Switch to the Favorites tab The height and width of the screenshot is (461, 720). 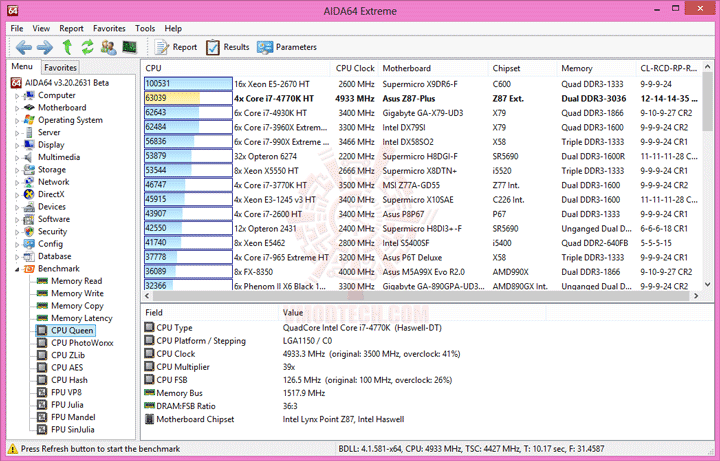(x=60, y=67)
